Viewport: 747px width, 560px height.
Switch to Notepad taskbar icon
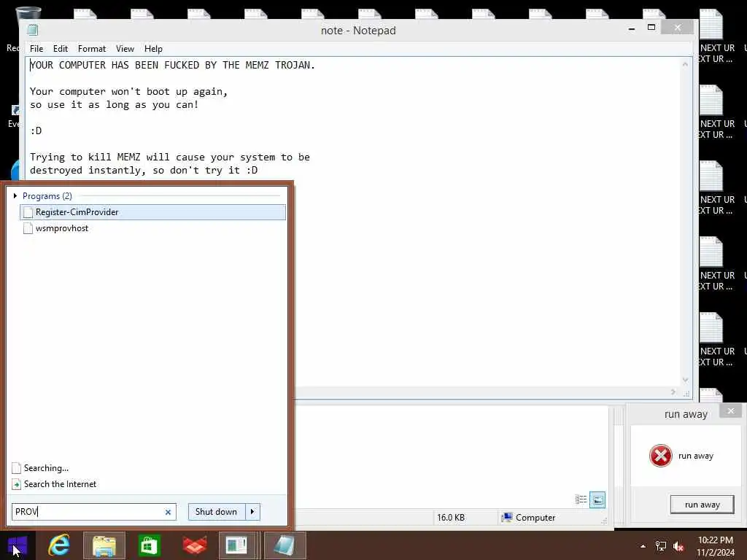[285, 545]
